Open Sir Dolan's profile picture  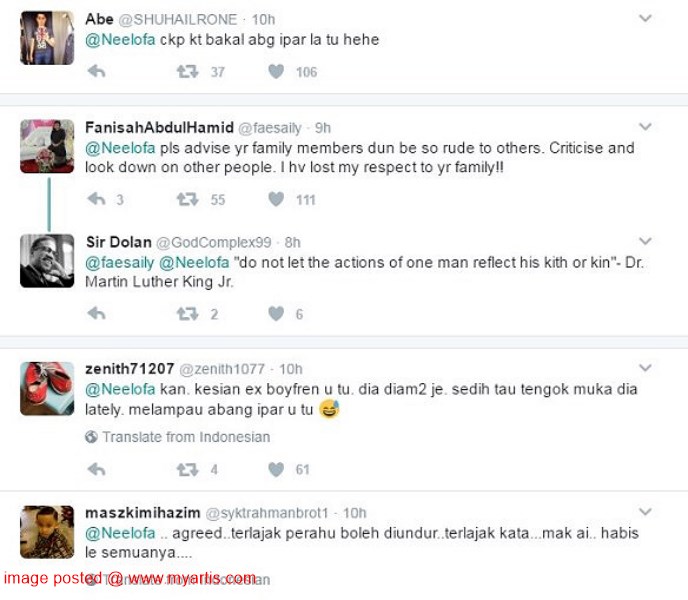(47, 261)
